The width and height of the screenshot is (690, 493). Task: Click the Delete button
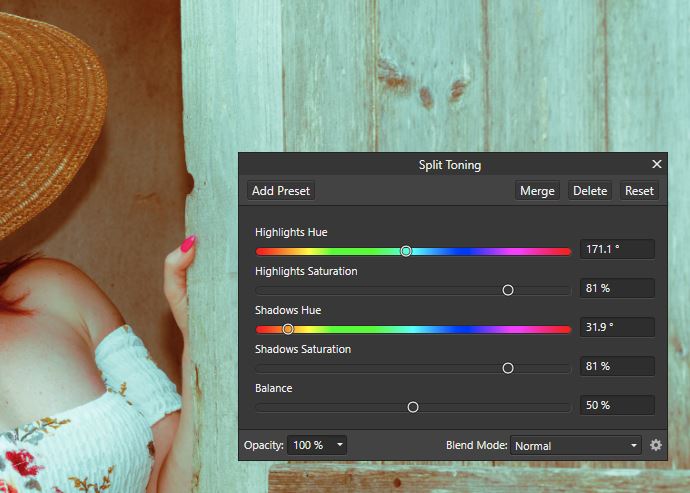pyautogui.click(x=590, y=191)
